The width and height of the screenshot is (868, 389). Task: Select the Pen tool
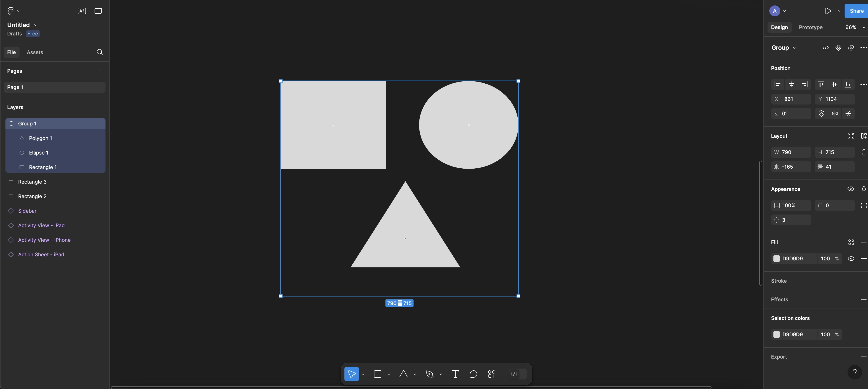click(x=430, y=374)
